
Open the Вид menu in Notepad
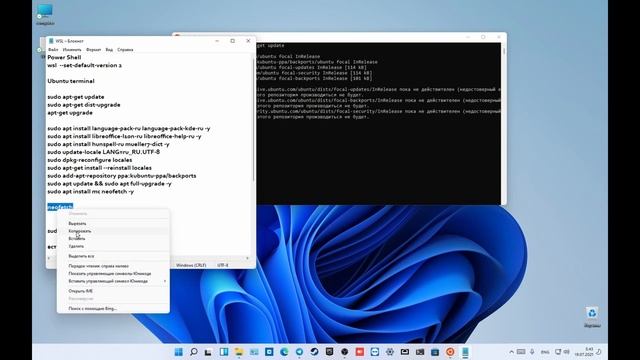[109, 50]
